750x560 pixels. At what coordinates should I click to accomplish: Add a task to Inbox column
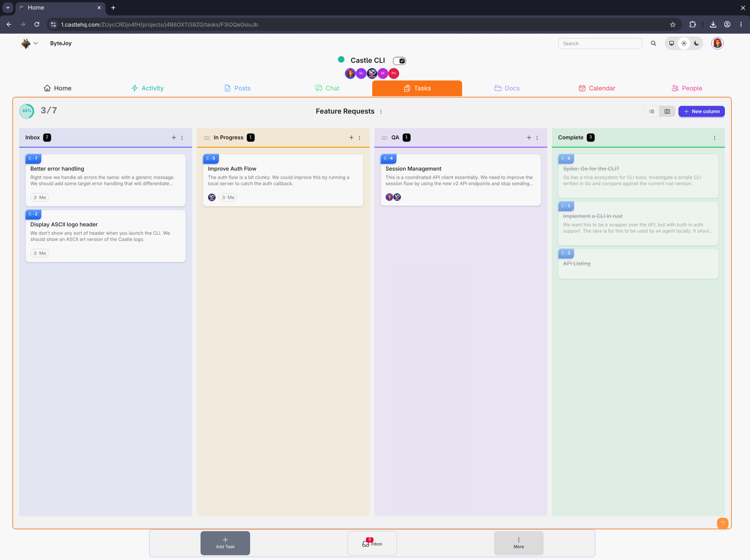174,138
